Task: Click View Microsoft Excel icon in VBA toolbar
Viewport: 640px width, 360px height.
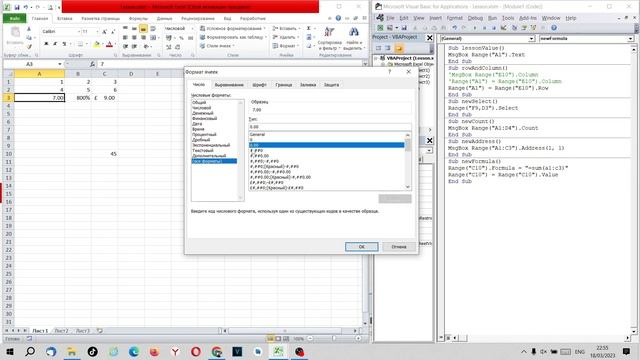Action: click(380, 28)
